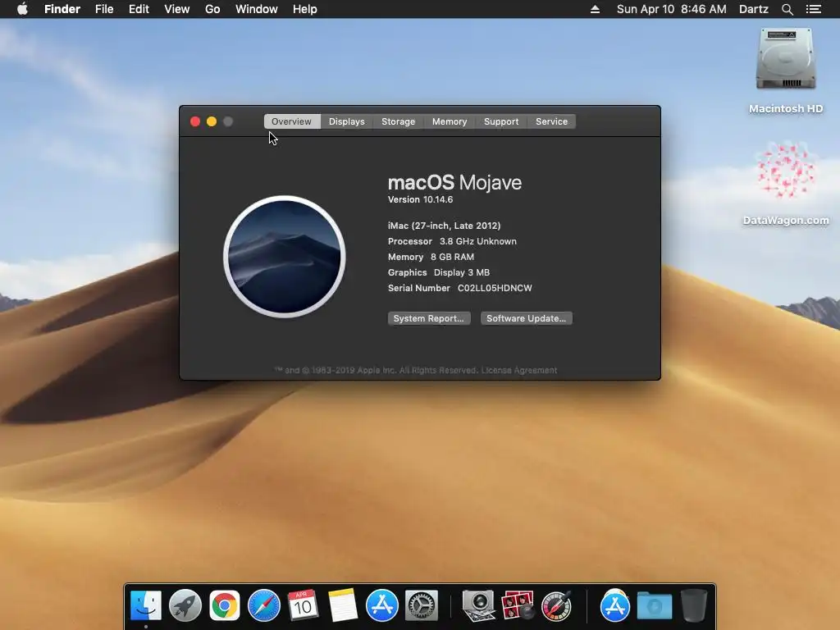840x630 pixels.
Task: Open Safari compass icon in dock
Action: click(x=263, y=605)
